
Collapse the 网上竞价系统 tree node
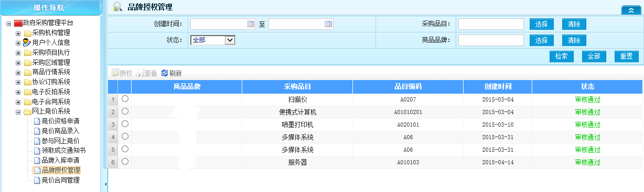[18, 112]
